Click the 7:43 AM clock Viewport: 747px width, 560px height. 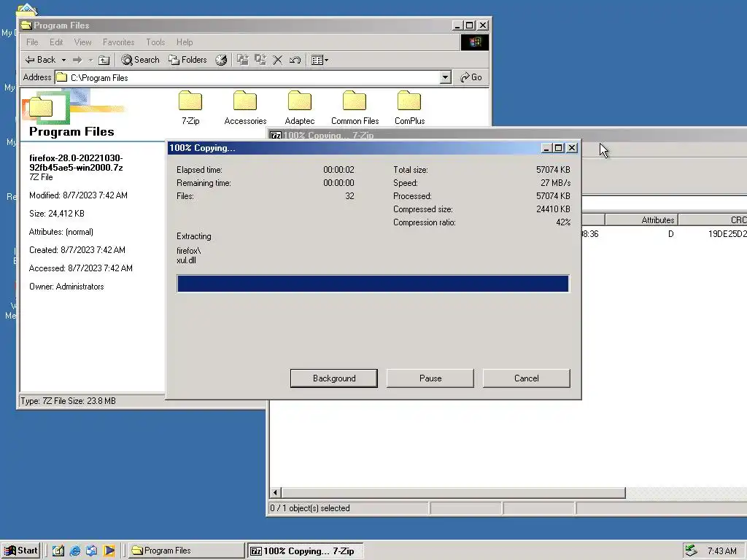coord(721,551)
